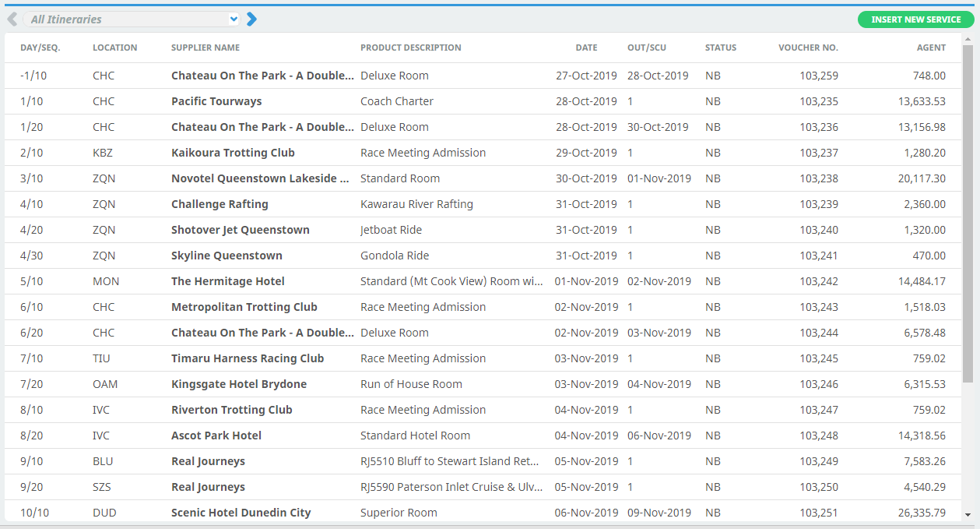Sort by the Voucher No. column header
This screenshot has width=980, height=529.
pyautogui.click(x=808, y=48)
